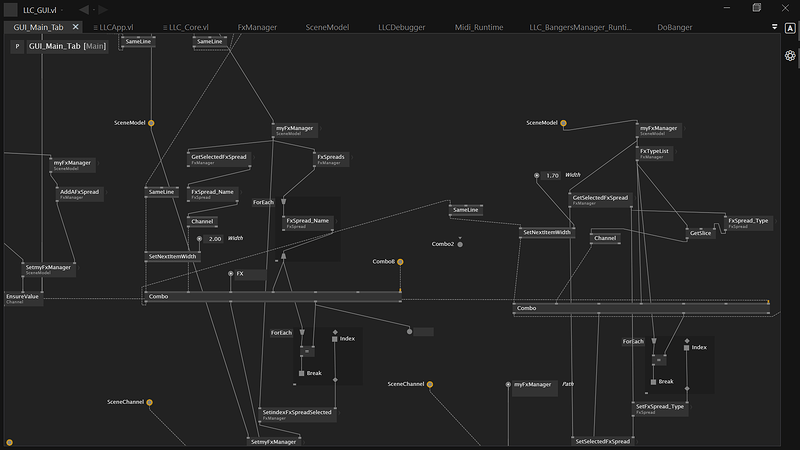Click the forward navigation arrow
Image resolution: width=800 pixels, height=450 pixels.
(103, 9)
